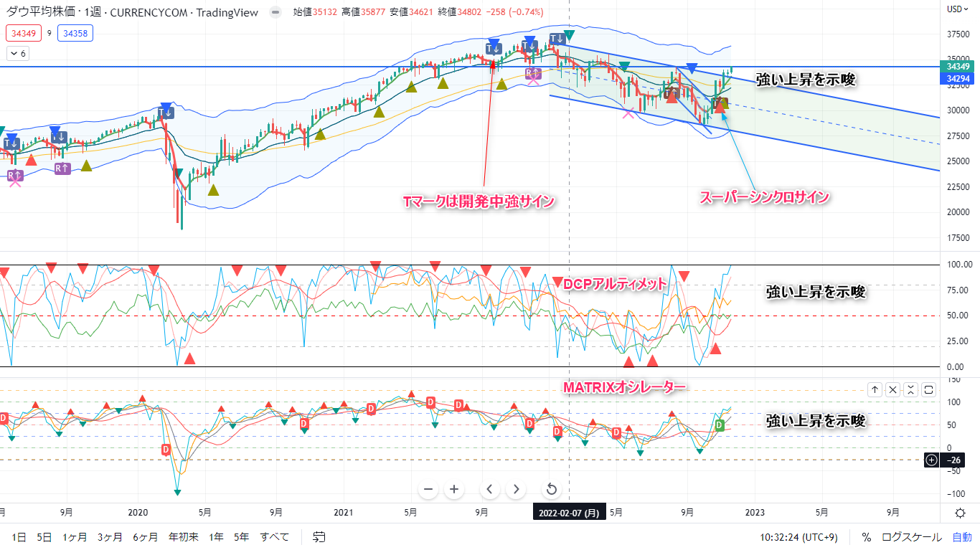Viewport: 980px width, 550px height.
Task: Select the 5年 date range
Action: pos(242,537)
